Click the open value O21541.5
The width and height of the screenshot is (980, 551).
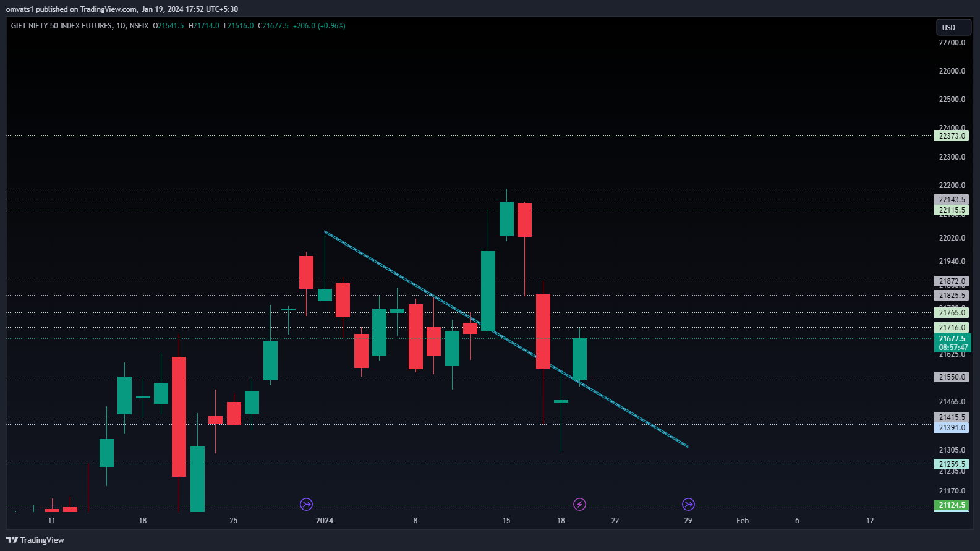point(168,26)
